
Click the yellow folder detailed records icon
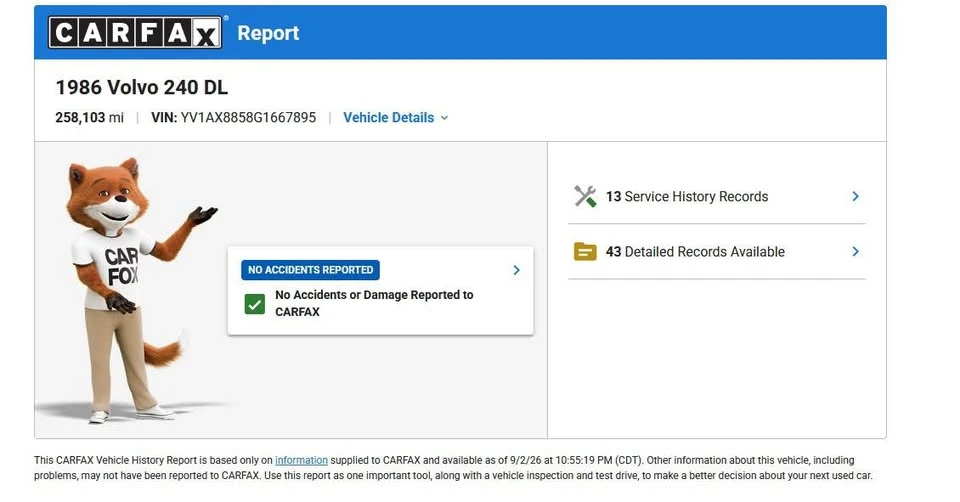(585, 252)
